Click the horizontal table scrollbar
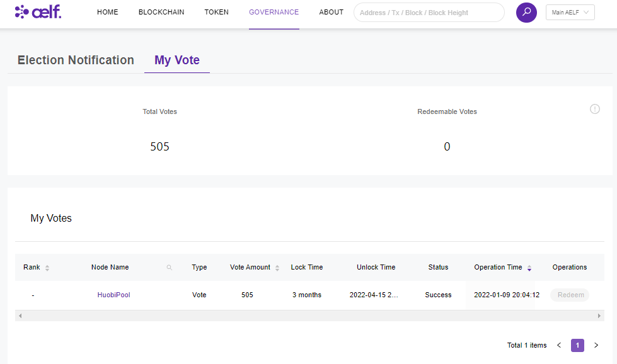The width and height of the screenshot is (617, 364). tap(309, 316)
